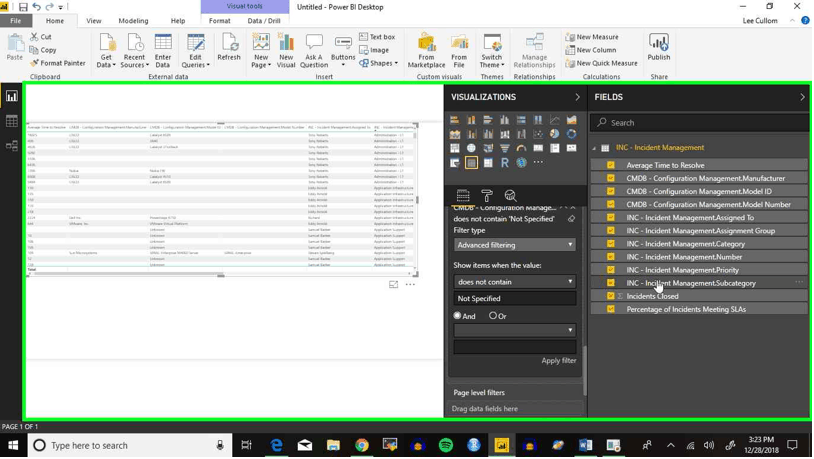Uncheck CMDB Configuration Management.Manufacturer field
The width and height of the screenshot is (814, 459).
point(610,178)
